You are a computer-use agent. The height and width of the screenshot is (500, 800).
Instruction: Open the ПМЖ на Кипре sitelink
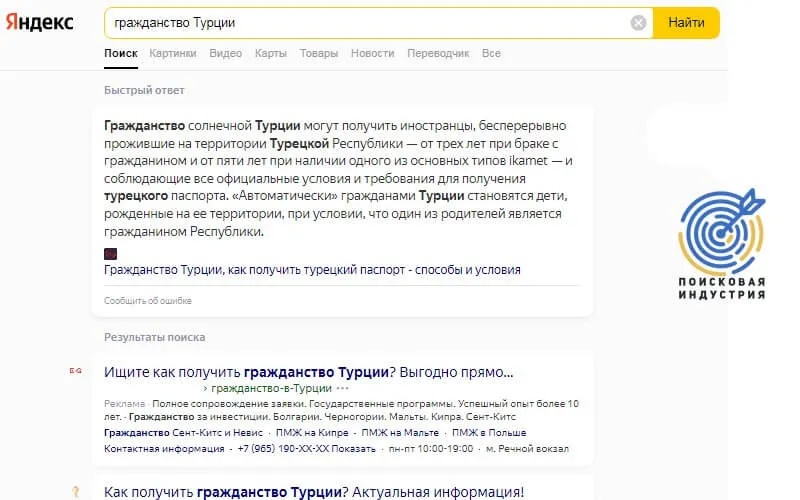point(312,433)
